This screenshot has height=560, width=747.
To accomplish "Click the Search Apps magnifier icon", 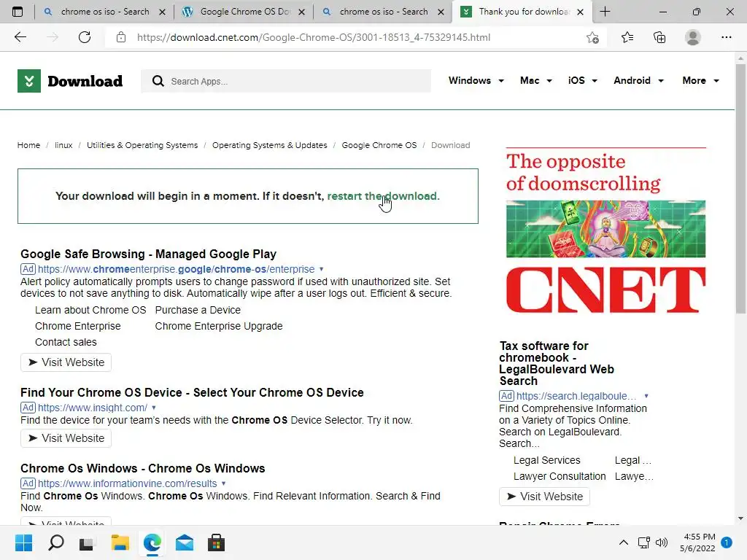I will click(x=158, y=81).
